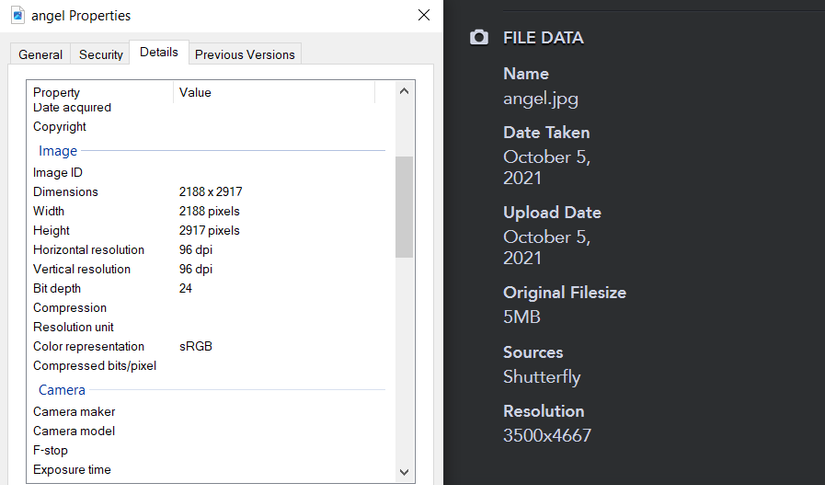Screen dimensions: 825x485
Task: Select the Dimensions property row
Action: click(x=66, y=192)
